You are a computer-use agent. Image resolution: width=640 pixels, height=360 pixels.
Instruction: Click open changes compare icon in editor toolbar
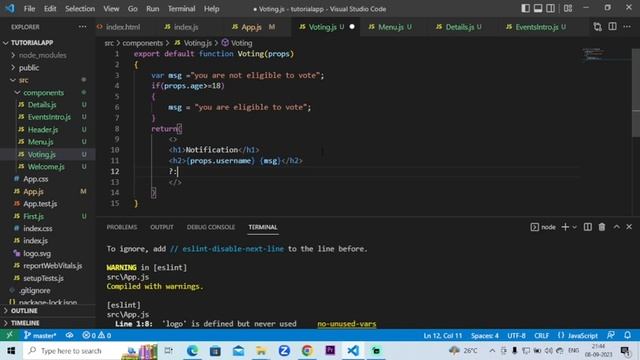coord(598,27)
